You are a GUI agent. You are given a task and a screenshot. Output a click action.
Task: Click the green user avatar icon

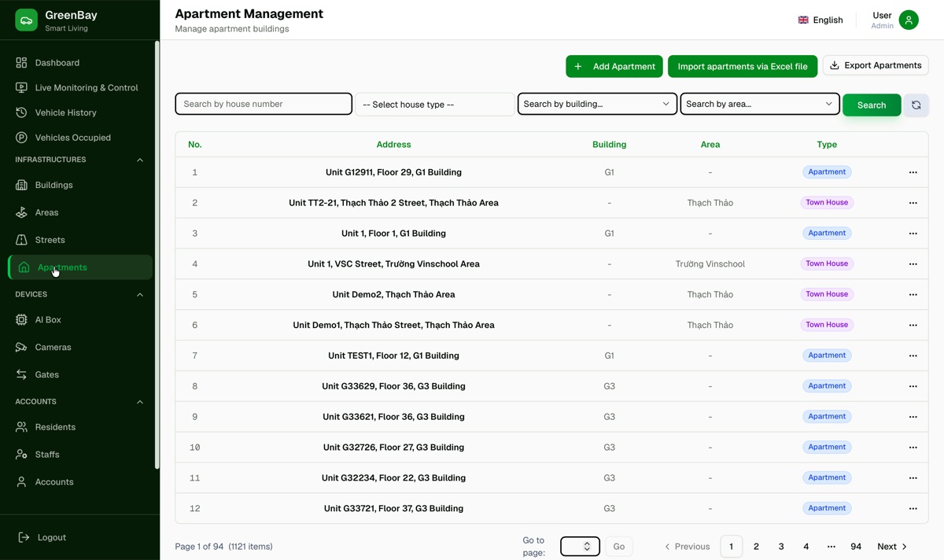click(909, 20)
